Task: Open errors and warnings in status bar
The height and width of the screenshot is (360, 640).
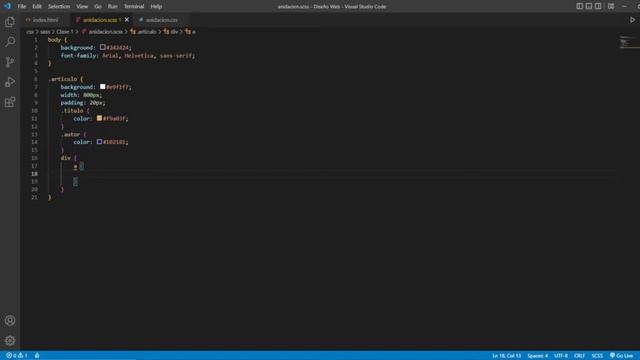Action: click(16, 356)
